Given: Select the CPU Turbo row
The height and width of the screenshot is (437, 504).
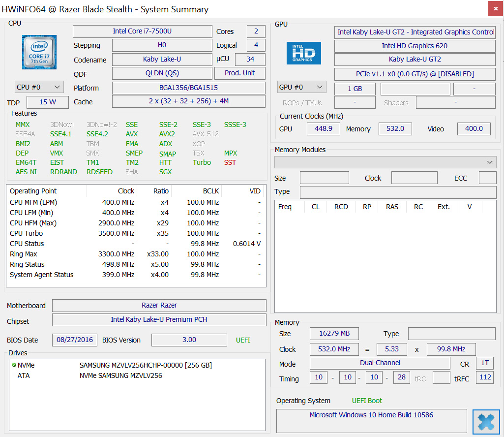Looking at the screenshot, I should pyautogui.click(x=135, y=233).
